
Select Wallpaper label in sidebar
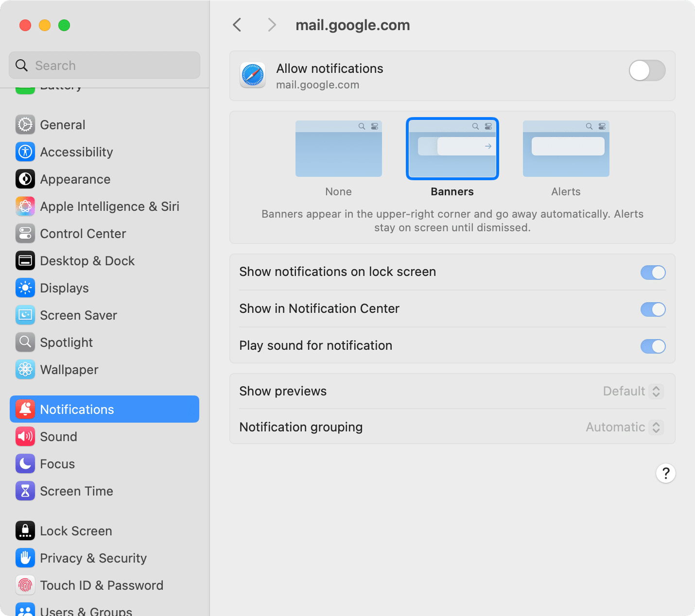tap(69, 370)
